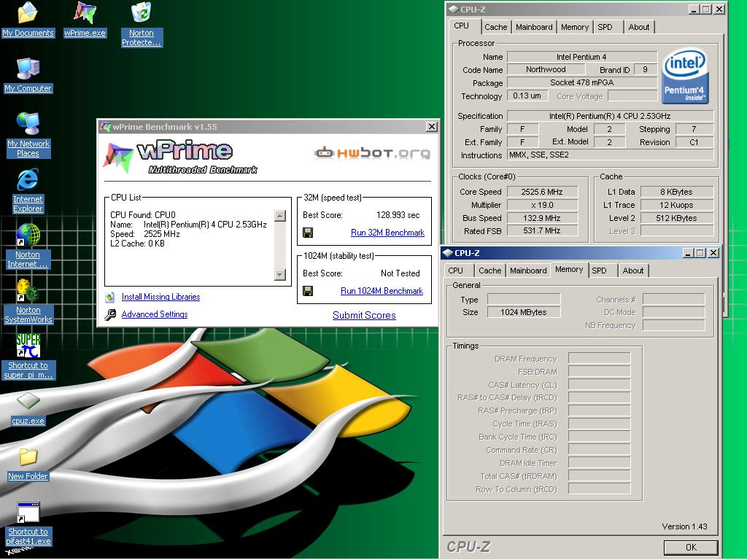
Task: Click the 'Version 1.43' text in CPU-Z
Action: 684,526
